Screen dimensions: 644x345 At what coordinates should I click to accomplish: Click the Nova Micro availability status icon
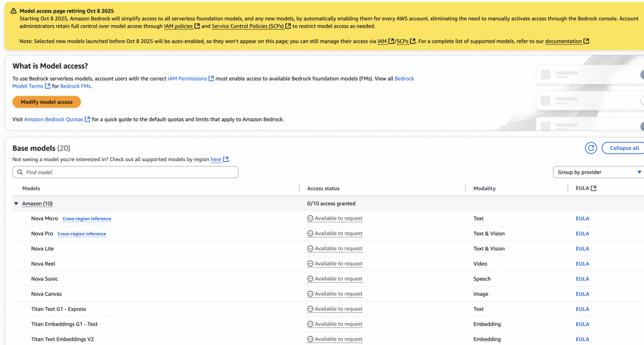pyautogui.click(x=310, y=218)
